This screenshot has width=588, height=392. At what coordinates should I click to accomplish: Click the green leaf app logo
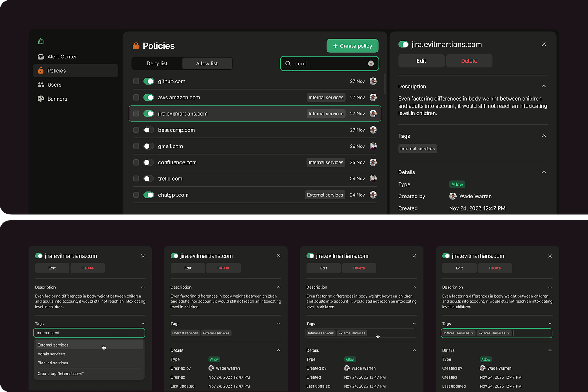coord(41,41)
